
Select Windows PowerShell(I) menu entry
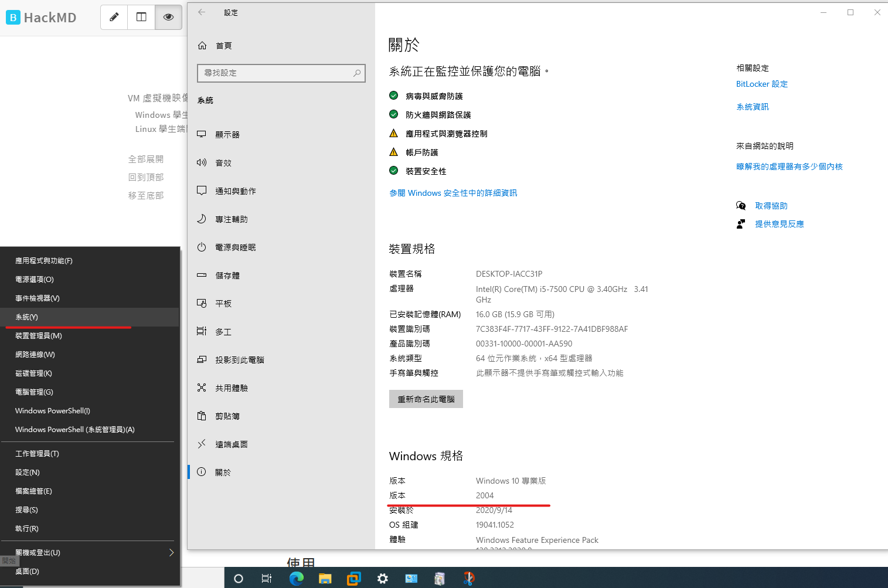point(90,411)
